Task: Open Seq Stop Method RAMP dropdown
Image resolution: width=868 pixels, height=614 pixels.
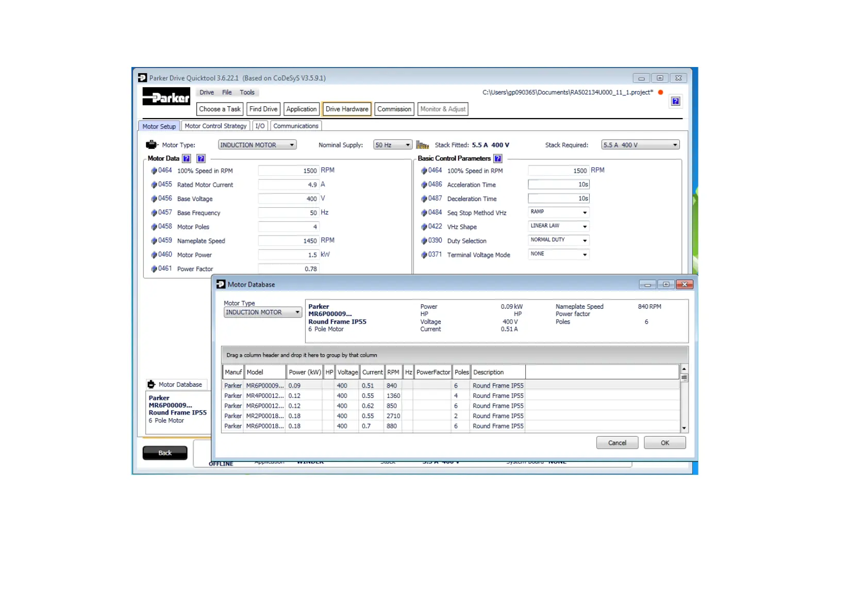Action: [559, 212]
